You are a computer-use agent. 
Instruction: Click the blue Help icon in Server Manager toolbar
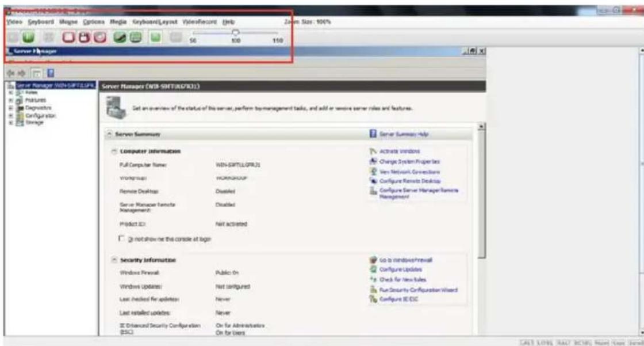(51, 73)
